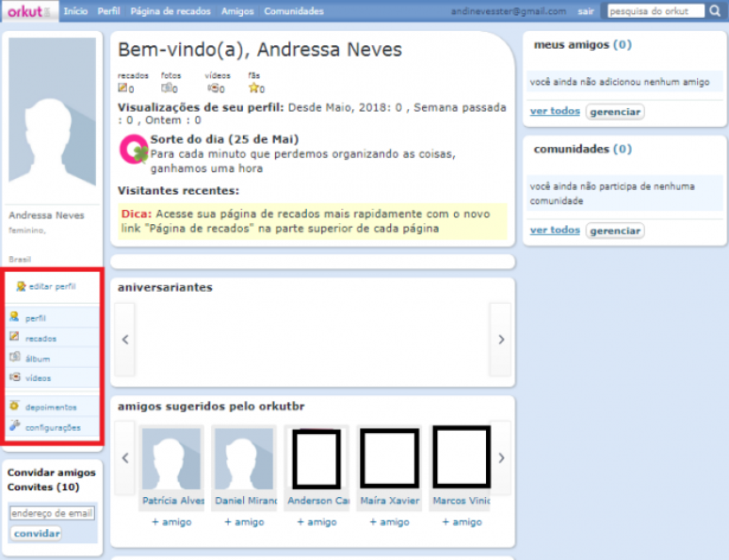Click the configurações wrench icon
The image size is (729, 560).
point(14,426)
